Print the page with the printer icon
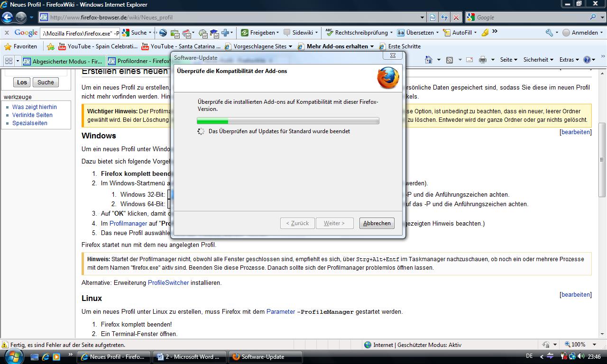The height and width of the screenshot is (364, 607). pos(483,60)
